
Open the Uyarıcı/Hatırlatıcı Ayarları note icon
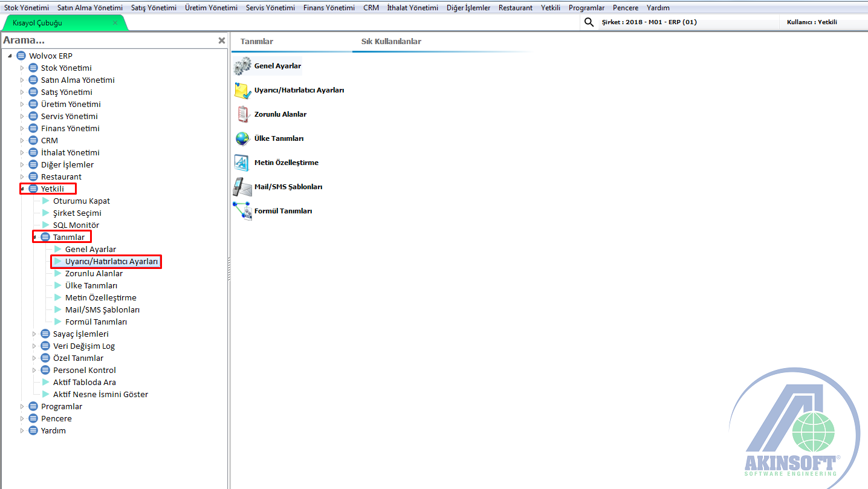(x=242, y=90)
